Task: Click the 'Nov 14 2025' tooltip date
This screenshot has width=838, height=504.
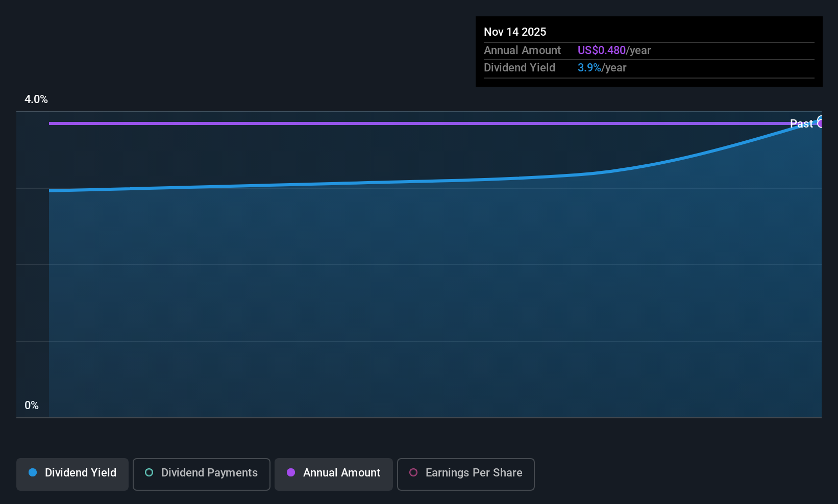Action: (x=515, y=32)
